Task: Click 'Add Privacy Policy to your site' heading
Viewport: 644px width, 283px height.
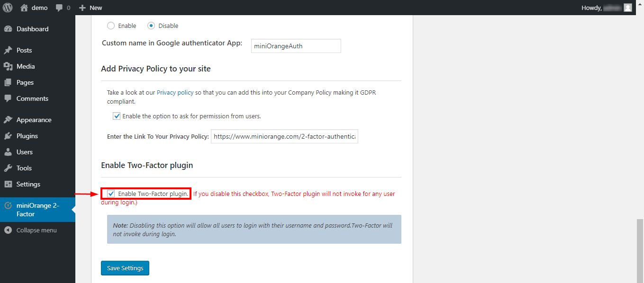Action: pyautogui.click(x=156, y=69)
